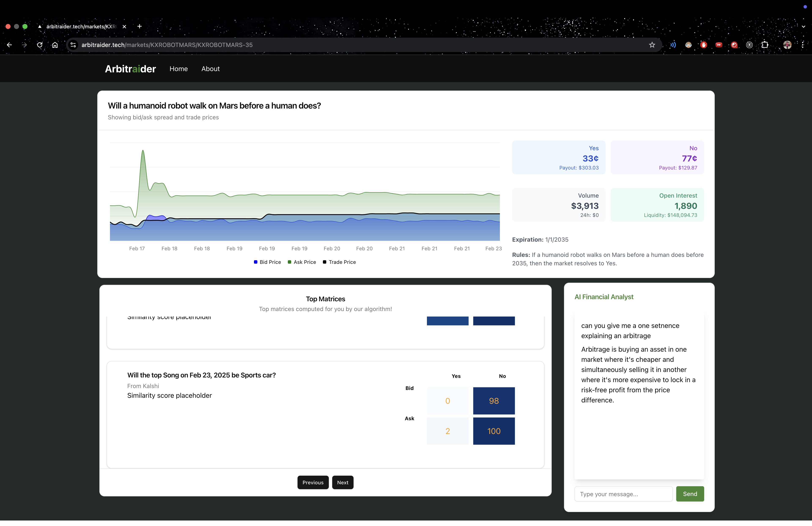Click the red fast-forward extension icon
Viewport: 812px width, 526px height.
point(719,45)
